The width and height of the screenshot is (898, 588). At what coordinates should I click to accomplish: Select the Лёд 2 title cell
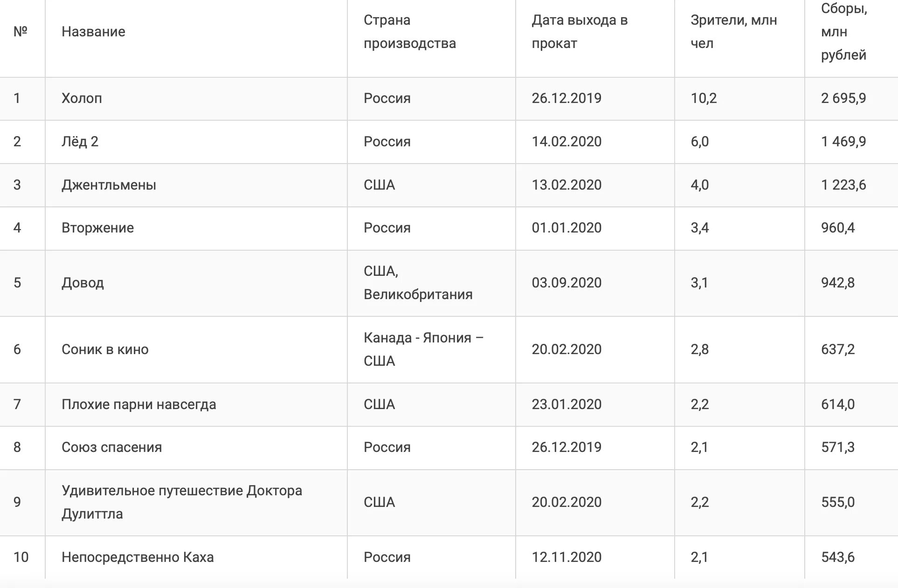(x=80, y=142)
